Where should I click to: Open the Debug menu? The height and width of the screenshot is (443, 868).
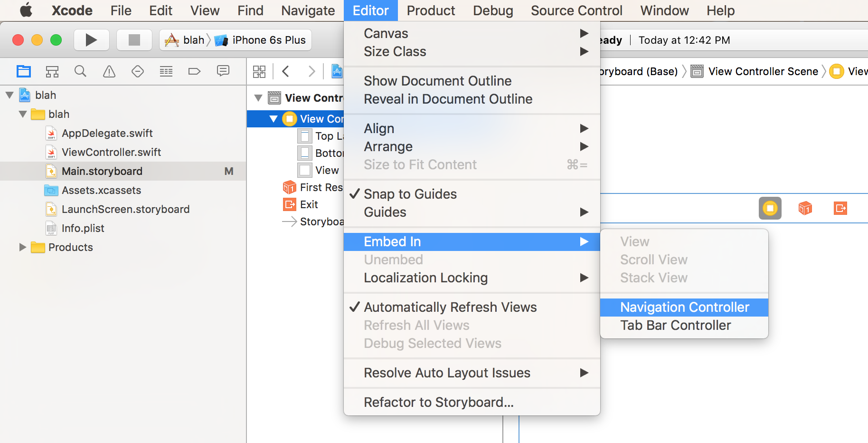point(493,10)
